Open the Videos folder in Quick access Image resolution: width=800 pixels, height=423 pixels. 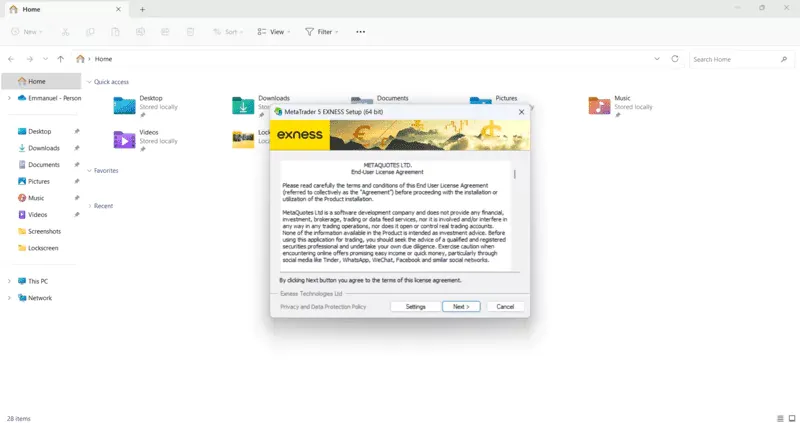click(x=145, y=140)
